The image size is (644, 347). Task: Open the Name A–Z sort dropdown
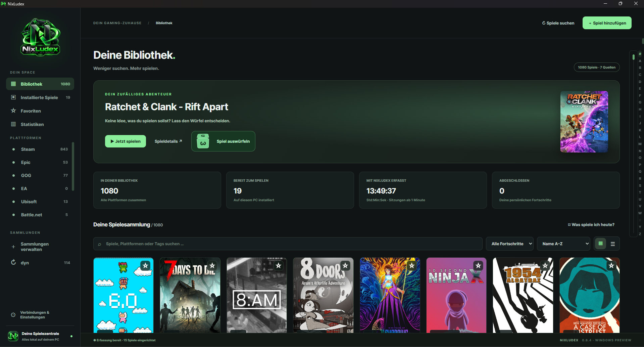click(x=564, y=244)
